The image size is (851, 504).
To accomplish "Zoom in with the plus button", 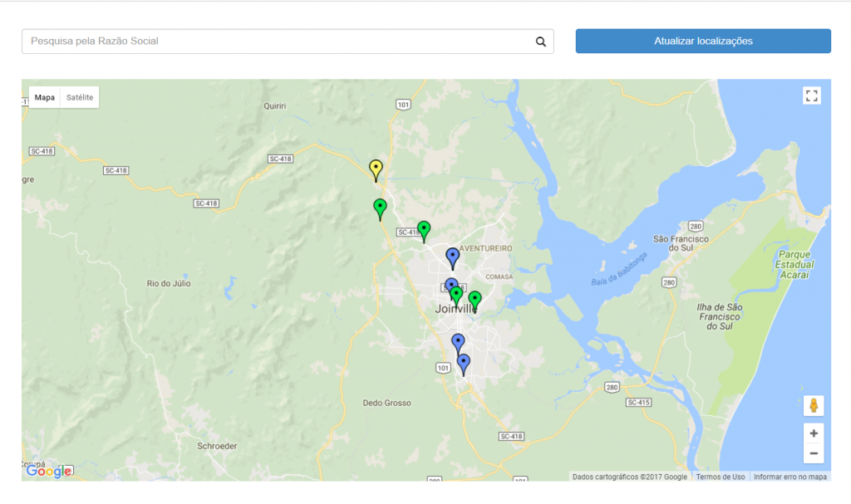I will 813,433.
